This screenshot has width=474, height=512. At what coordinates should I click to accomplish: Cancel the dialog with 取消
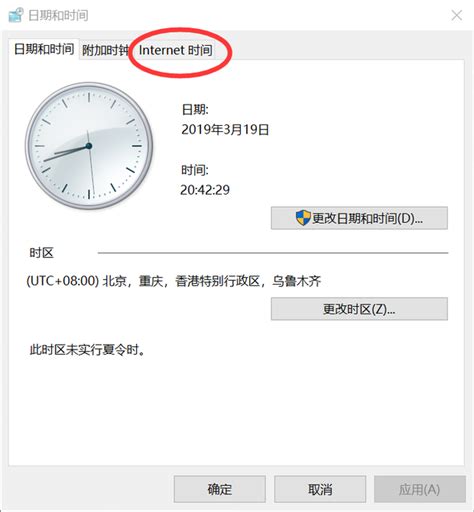pos(320,489)
